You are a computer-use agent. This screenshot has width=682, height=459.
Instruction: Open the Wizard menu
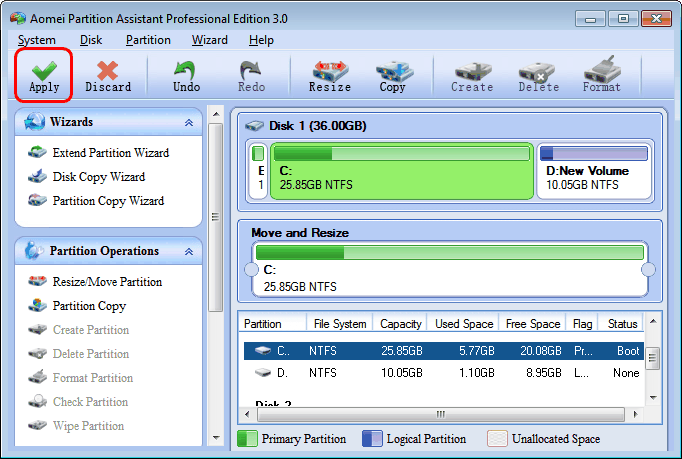[x=210, y=40]
